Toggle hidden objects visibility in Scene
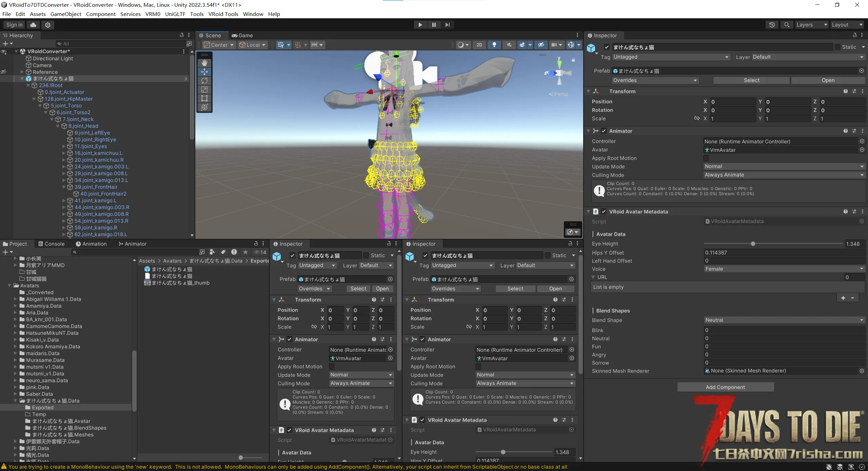868x471 pixels. point(541,45)
